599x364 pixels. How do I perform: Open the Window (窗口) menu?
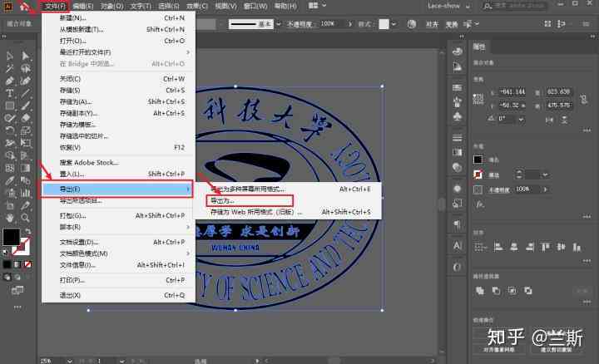click(255, 6)
